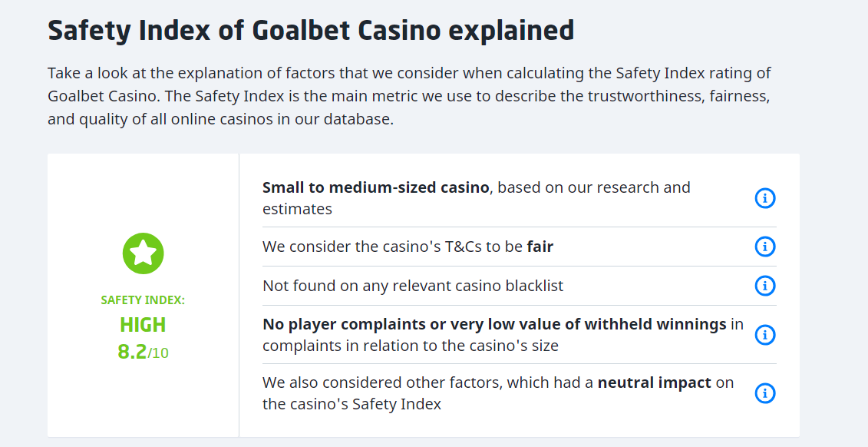868x447 pixels.
Task: Click info icon for neutral impact factors
Action: point(764,393)
